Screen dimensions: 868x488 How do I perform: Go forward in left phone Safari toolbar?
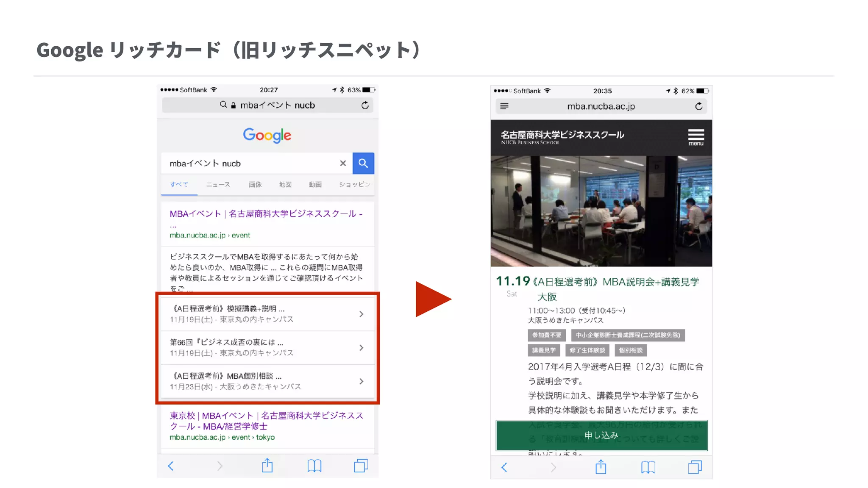220,466
